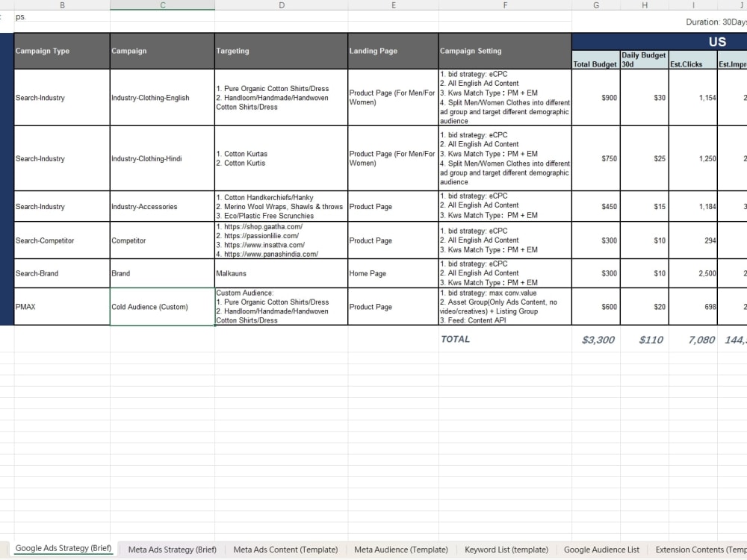Click the Total Budget header cell
Screen dimensions: 747x560
[x=596, y=60]
